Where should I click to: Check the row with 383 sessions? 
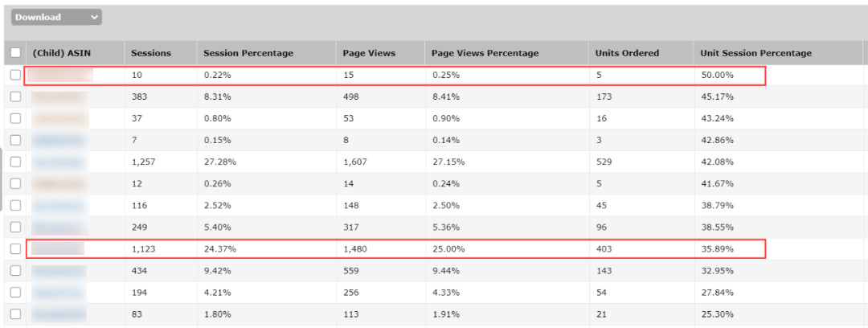15,96
